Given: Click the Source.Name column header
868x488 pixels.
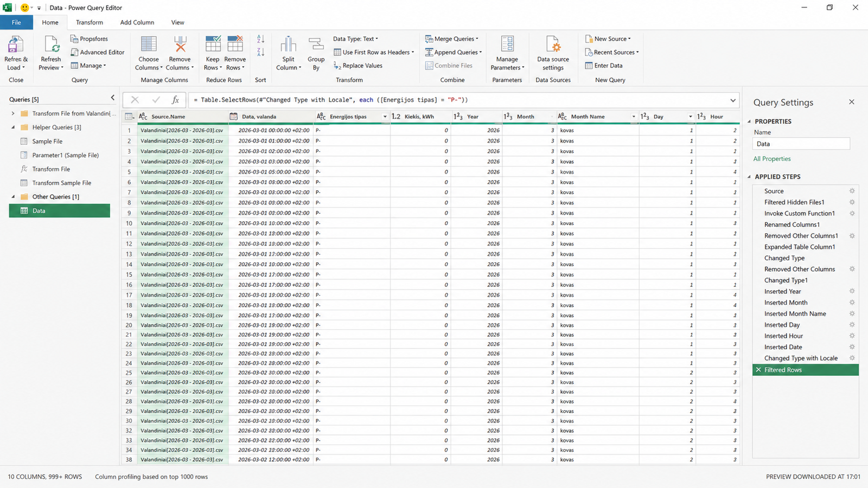Looking at the screenshot, I should (183, 117).
